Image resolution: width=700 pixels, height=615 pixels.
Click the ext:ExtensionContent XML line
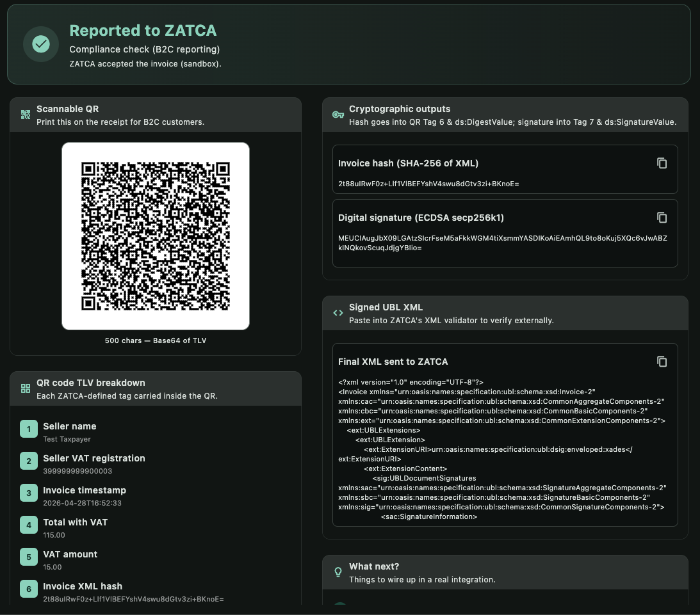pos(405,468)
